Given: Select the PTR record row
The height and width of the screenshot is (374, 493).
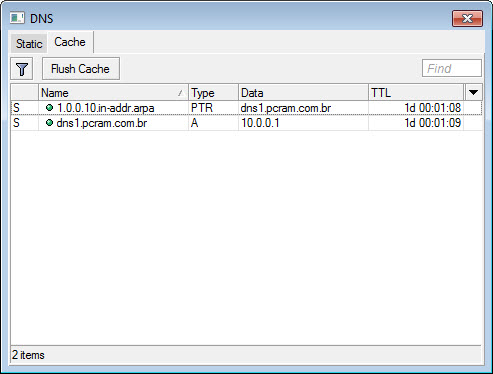Looking at the screenshot, I should pyautogui.click(x=246, y=108).
